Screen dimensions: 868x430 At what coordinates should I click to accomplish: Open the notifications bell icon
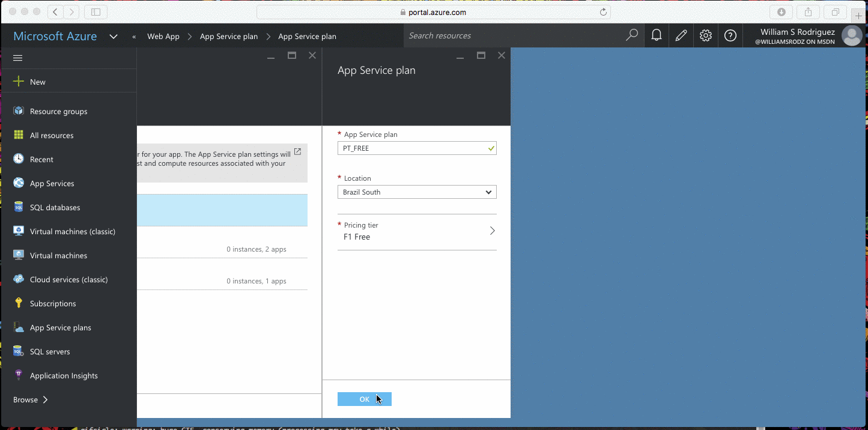coord(657,36)
